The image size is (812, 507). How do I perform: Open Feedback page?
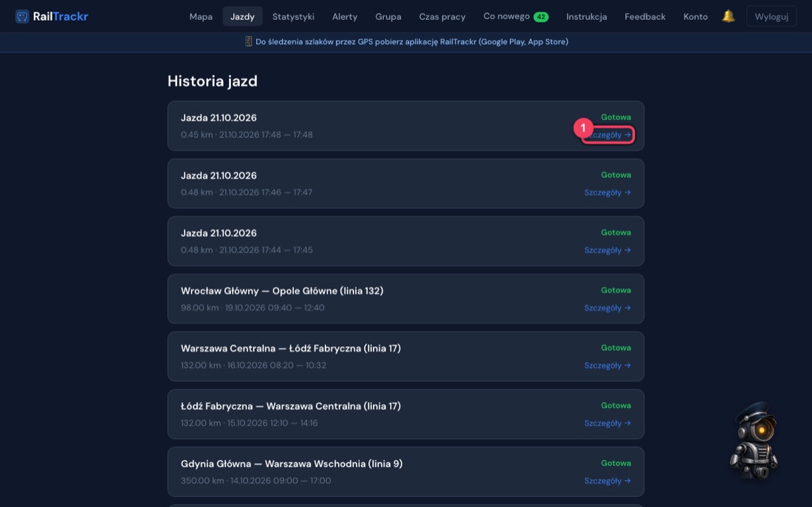pos(644,16)
